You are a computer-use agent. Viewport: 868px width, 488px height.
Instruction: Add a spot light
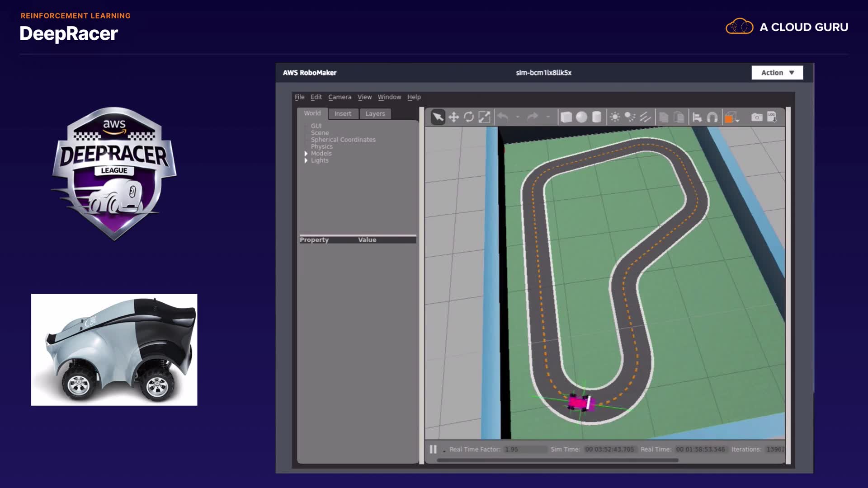pos(630,117)
